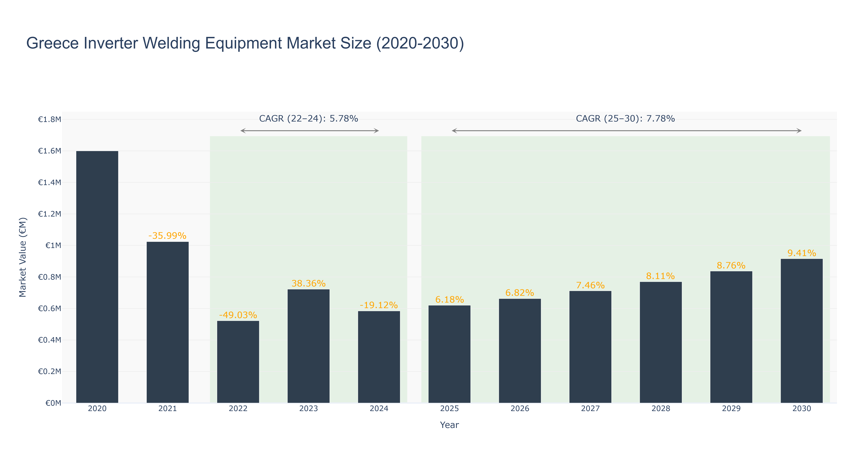The image size is (868, 465).
Task: Click the €0M y-axis tick label
Action: coord(53,403)
